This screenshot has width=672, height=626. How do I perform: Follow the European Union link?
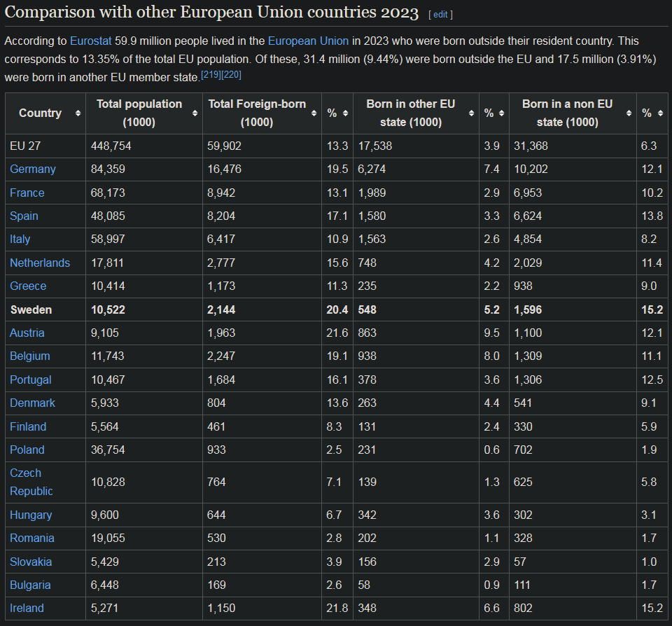[x=308, y=41]
